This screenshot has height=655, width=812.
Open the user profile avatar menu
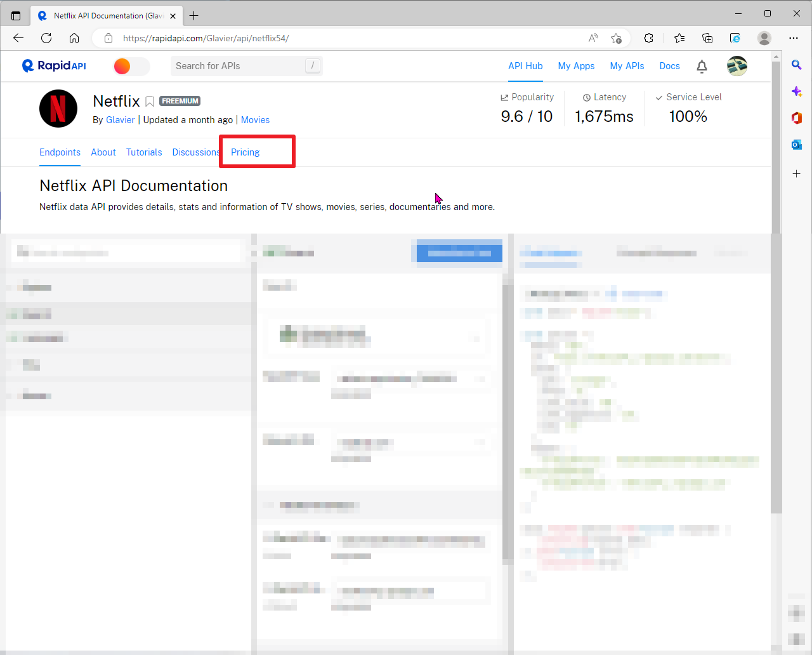coord(737,66)
